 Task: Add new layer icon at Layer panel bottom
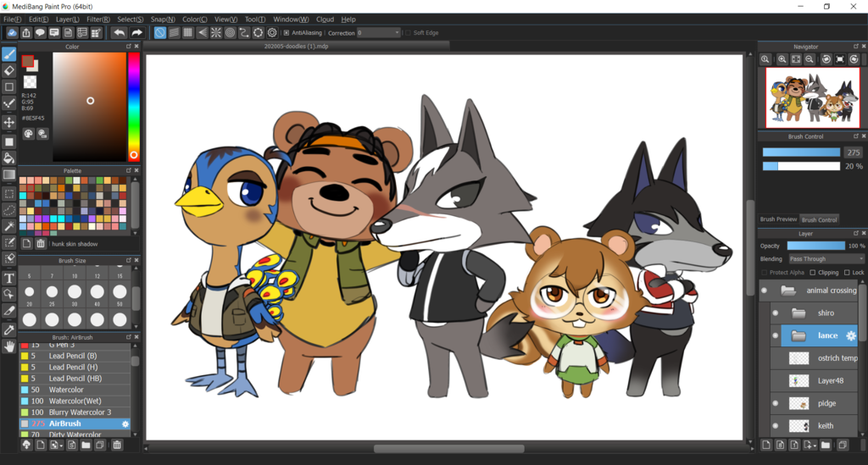coord(766,445)
